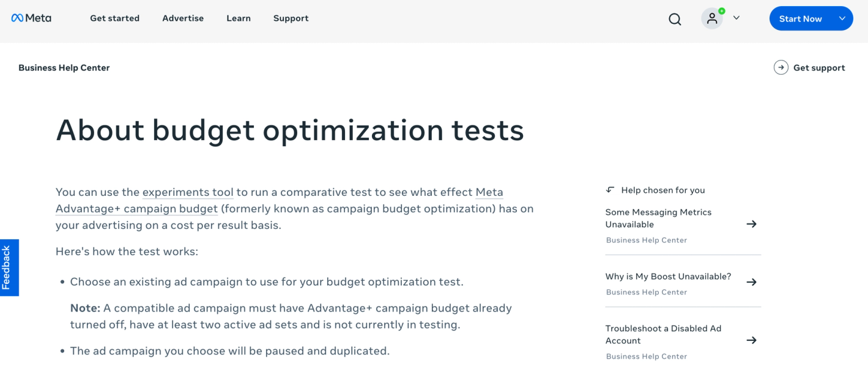Click arrow beside Why is My Boost Unavailable
This screenshot has width=868, height=369.
752,282
